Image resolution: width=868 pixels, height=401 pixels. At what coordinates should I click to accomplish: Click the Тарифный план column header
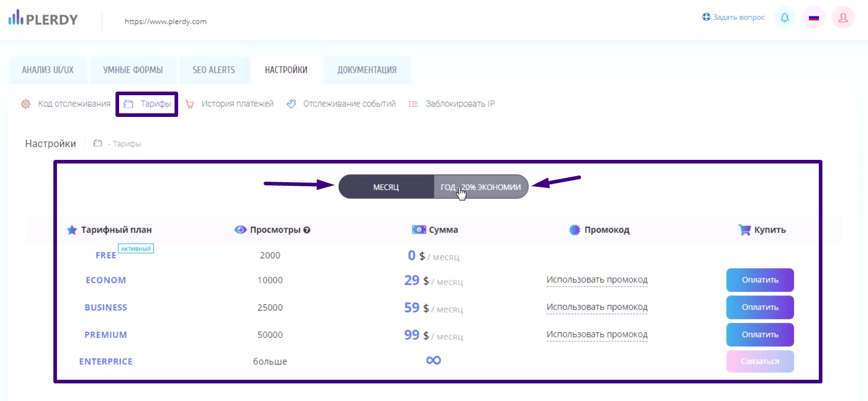pos(117,230)
